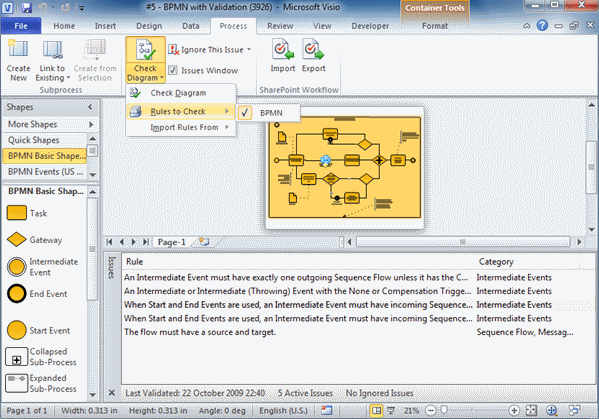Click the Full Screen presentation icon

coord(391,411)
